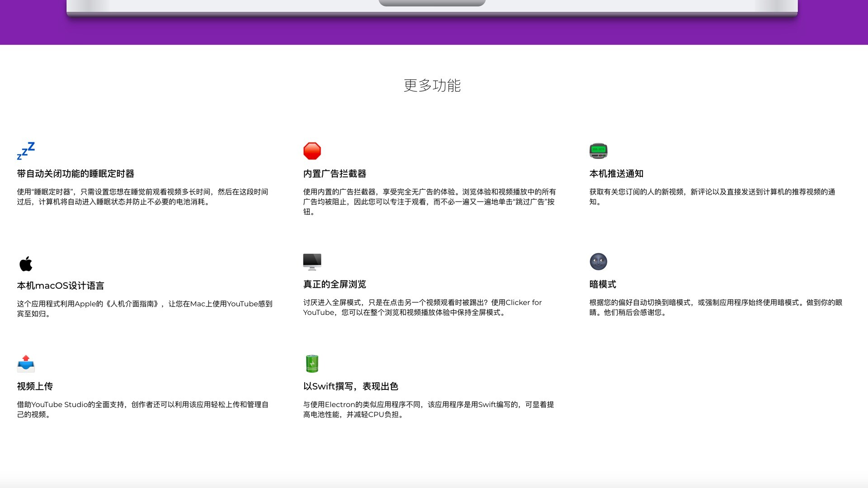The image size is (868, 488).
Task: Click the outbox upload tray icon
Action: coord(26,364)
